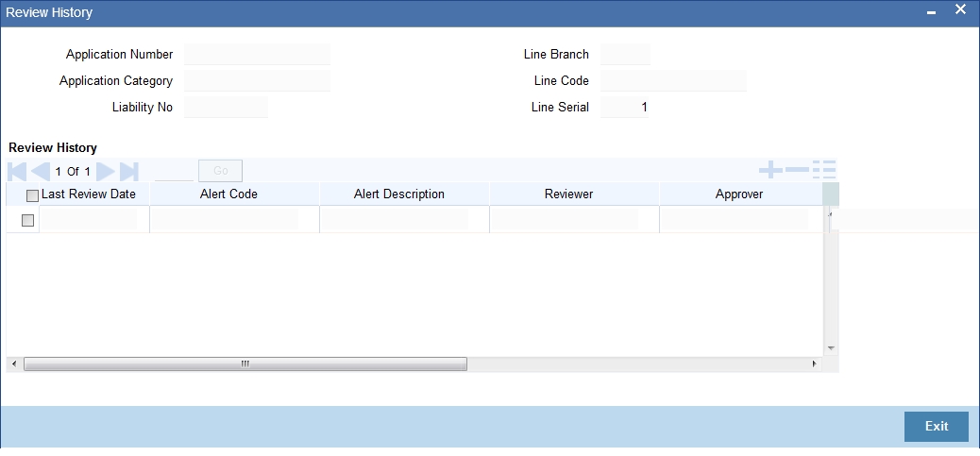Viewport: 980px width, 456px height.
Task: Click the horizontal scrollbar right arrow
Action: 815,363
